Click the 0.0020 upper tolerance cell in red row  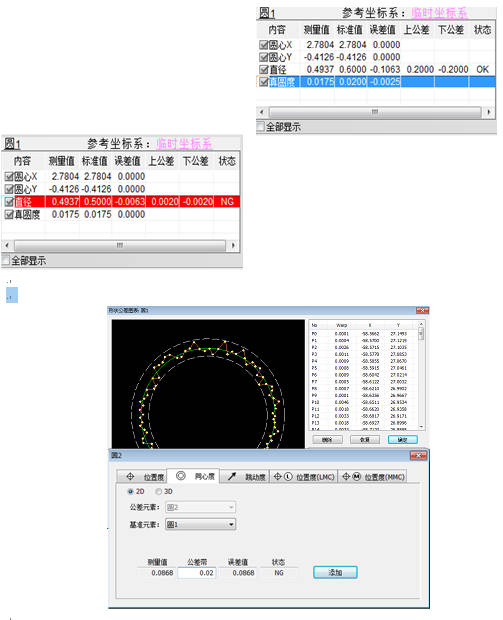point(165,202)
